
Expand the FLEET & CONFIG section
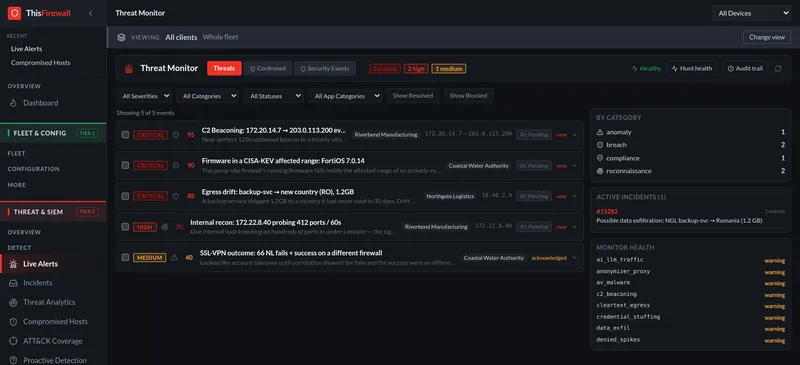pos(53,133)
